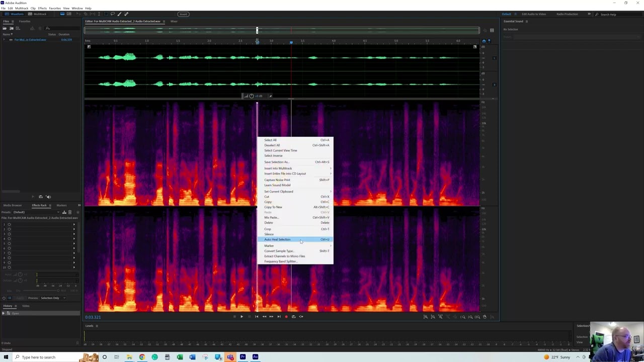Click the Stop transport button
The height and width of the screenshot is (362, 644).
point(234,317)
